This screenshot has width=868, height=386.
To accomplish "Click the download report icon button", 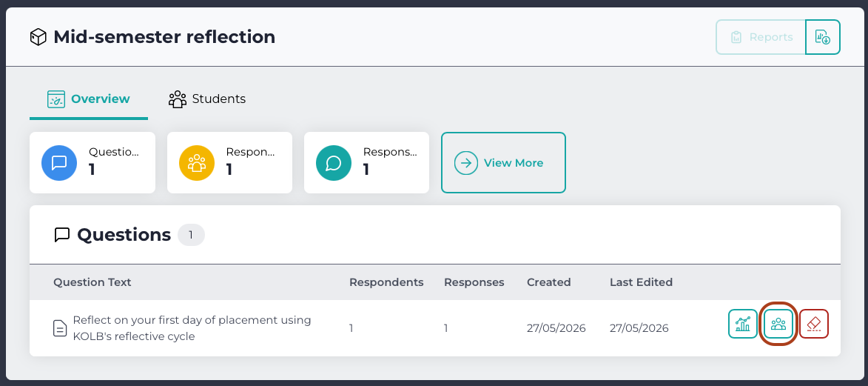I will point(823,37).
